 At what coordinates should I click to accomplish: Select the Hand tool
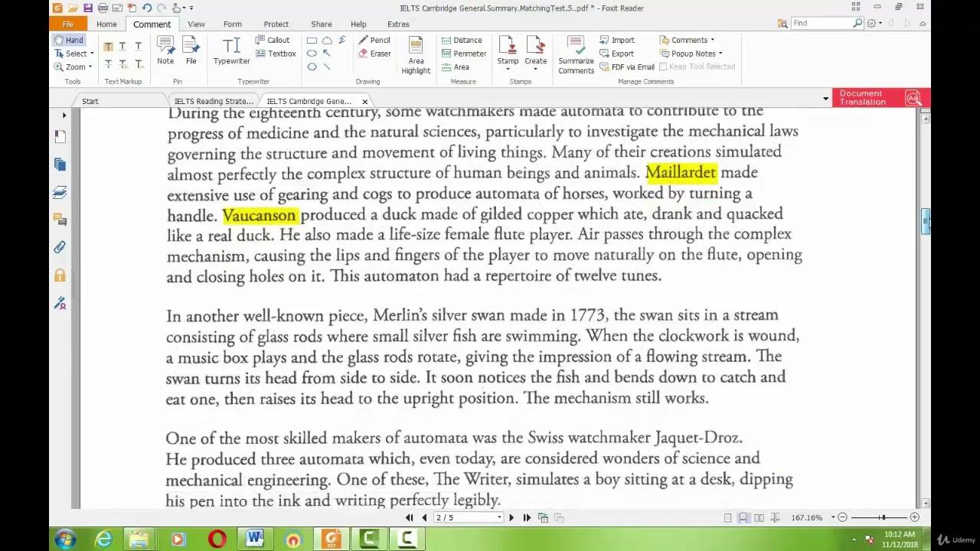69,39
